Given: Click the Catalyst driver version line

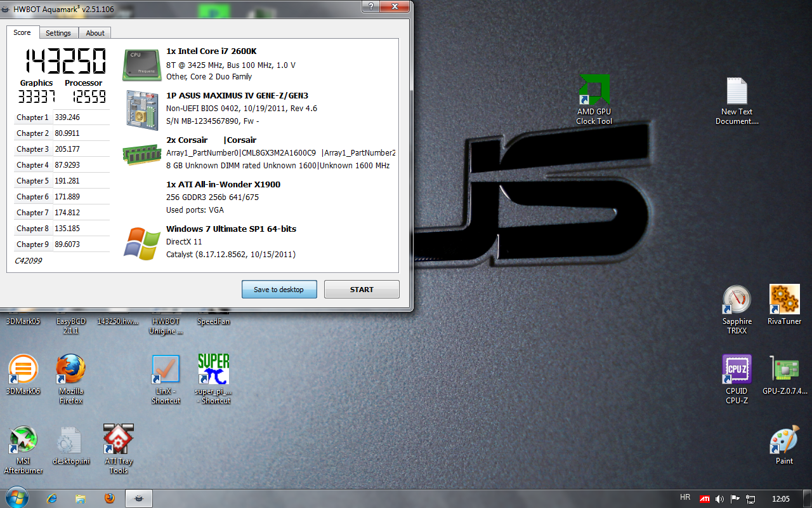Looking at the screenshot, I should (x=231, y=255).
